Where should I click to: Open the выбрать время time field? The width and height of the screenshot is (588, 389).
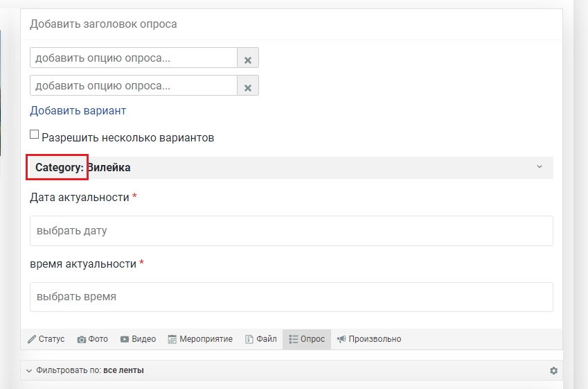point(291,297)
